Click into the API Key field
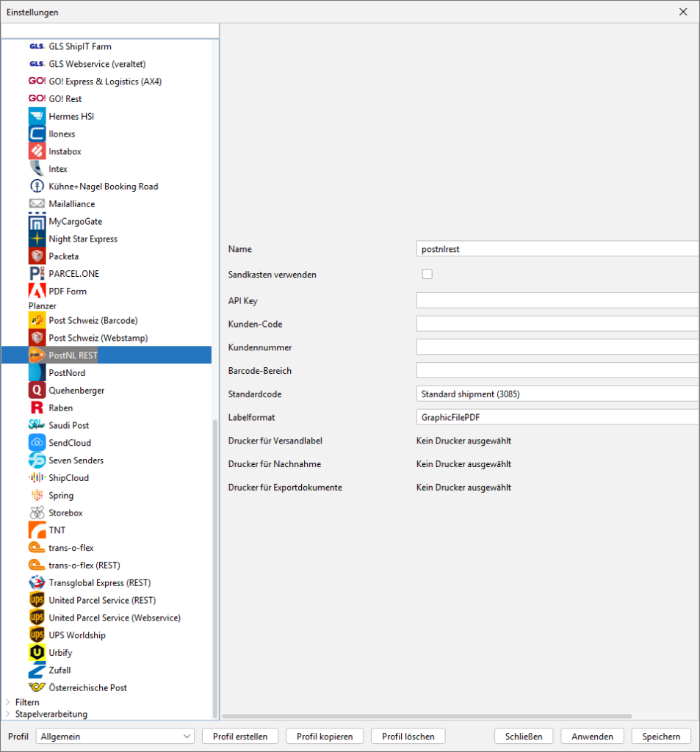The height and width of the screenshot is (752, 700). (x=557, y=300)
